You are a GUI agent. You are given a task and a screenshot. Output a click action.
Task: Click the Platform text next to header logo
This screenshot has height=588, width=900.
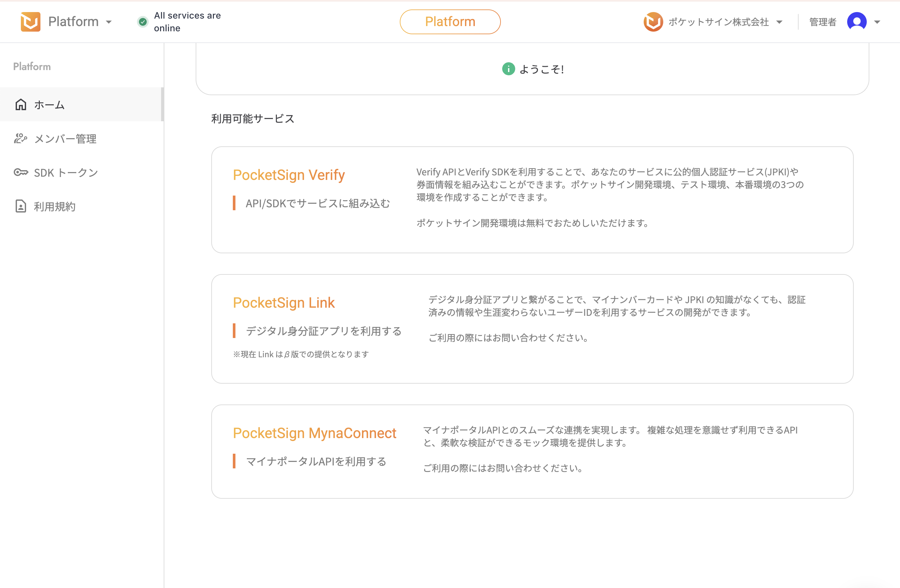coord(73,22)
